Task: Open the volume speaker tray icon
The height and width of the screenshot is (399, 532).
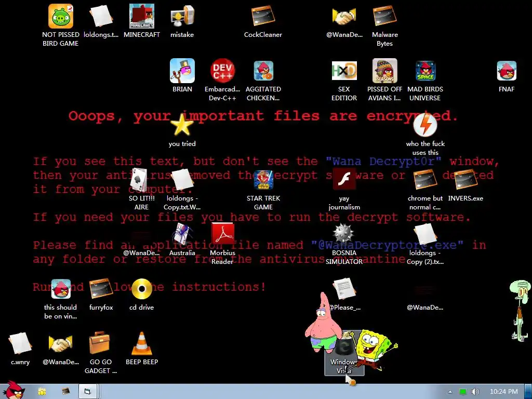Action: (475, 392)
